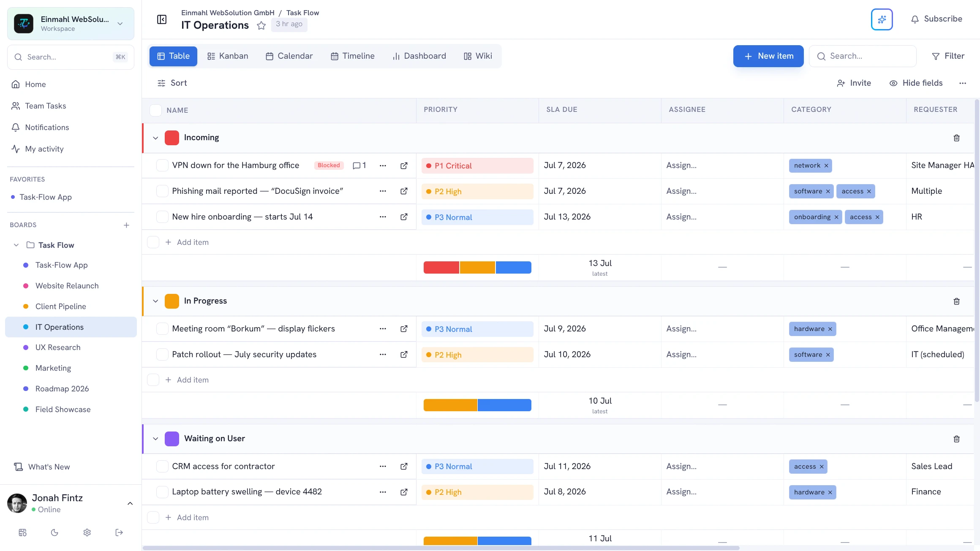This screenshot has height=551, width=980.
Task: Open the apps grid icon in footer
Action: [23, 532]
